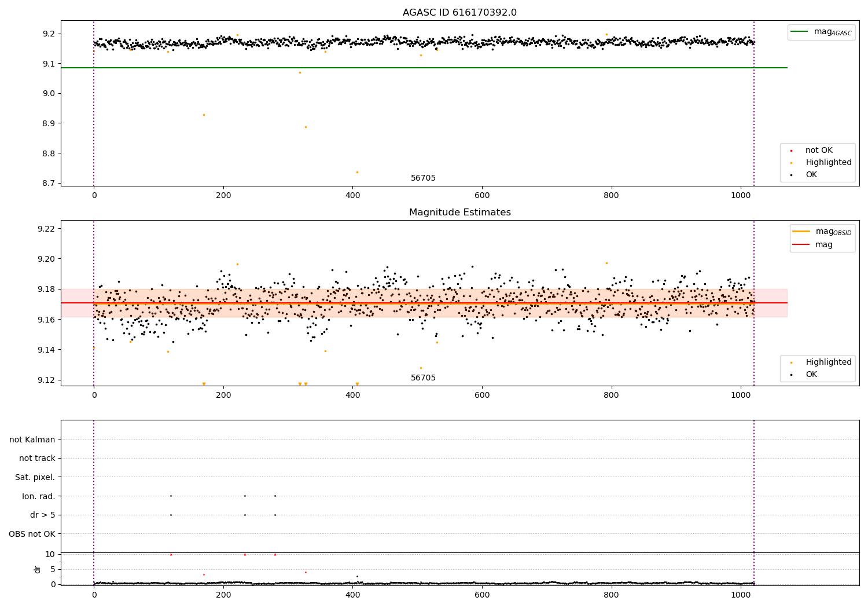Click the orange outlier near 8.93 in the top plot

(x=204, y=115)
